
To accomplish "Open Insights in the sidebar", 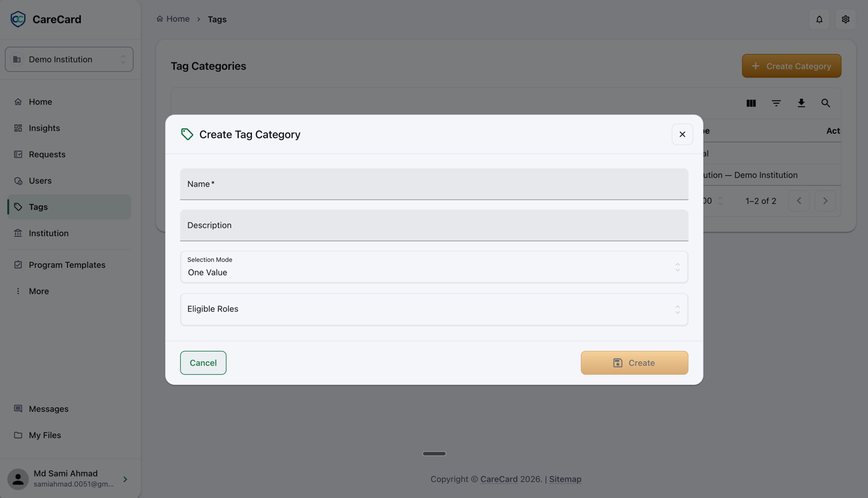I will coord(69,128).
